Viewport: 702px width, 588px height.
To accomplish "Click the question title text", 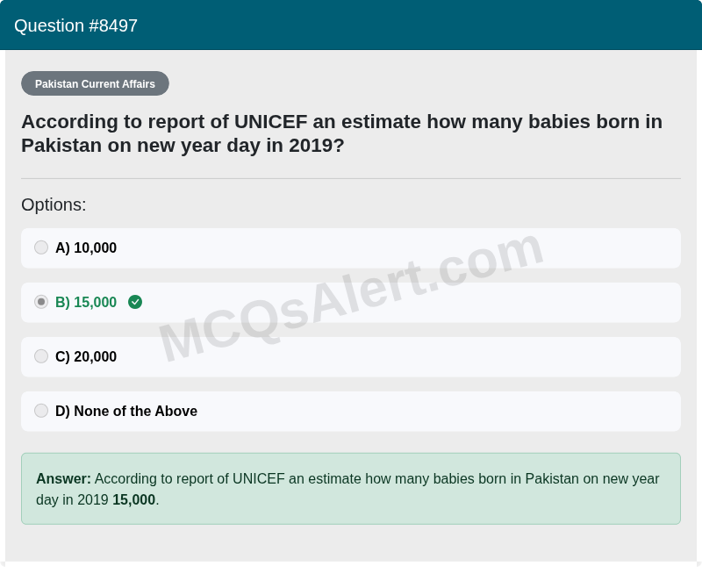I will (x=340, y=133).
